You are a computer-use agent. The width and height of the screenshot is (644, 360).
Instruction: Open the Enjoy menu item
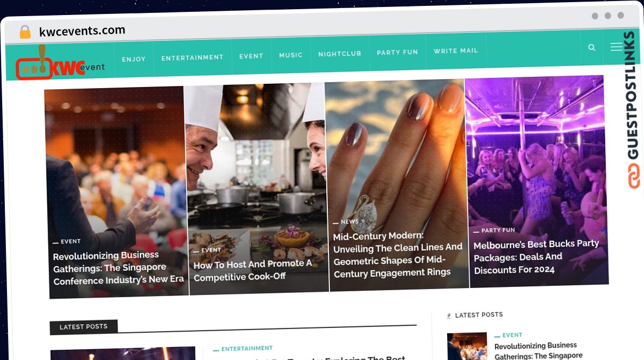click(134, 59)
